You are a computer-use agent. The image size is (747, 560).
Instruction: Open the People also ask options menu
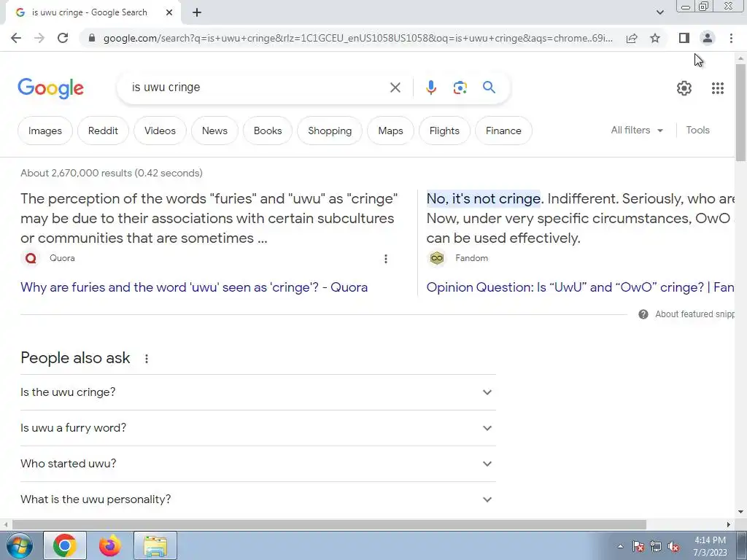147,359
